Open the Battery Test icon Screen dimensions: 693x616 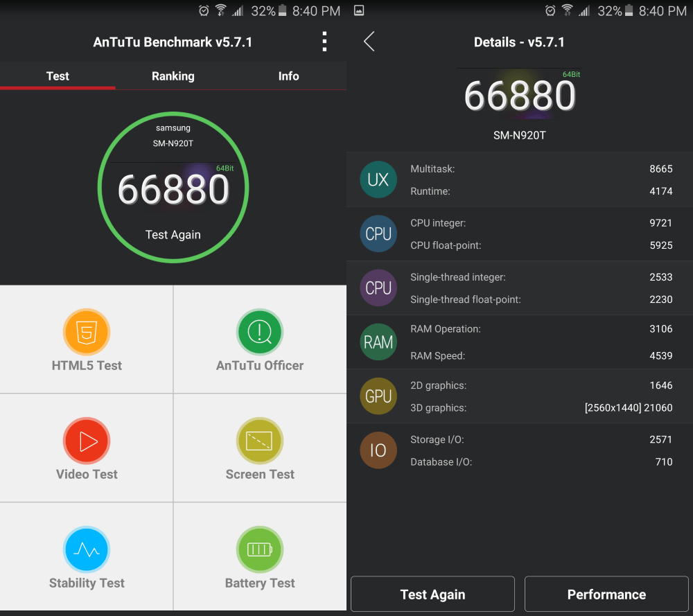click(260, 549)
